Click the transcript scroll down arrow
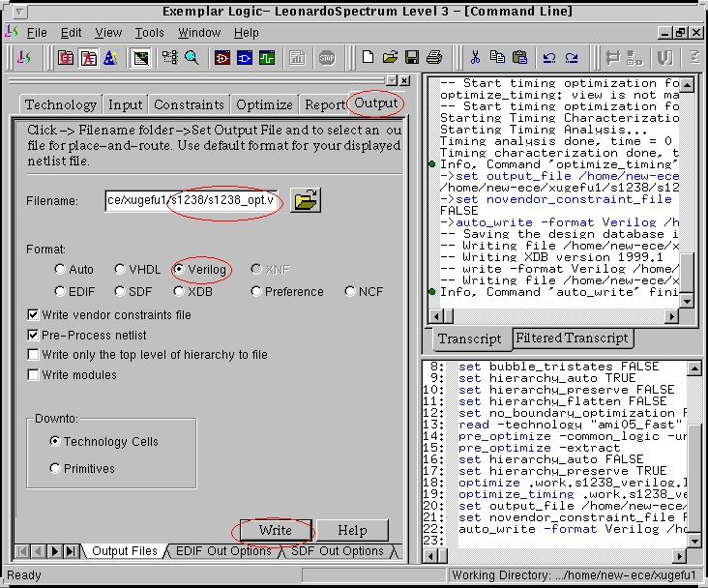This screenshot has width=708, height=588. point(687,301)
